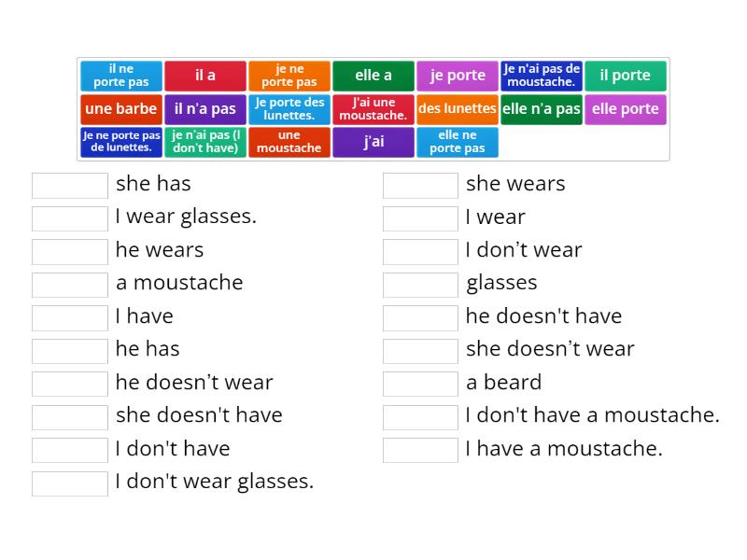The height and width of the screenshot is (560, 747).
Task: Choose the "elle n'a pas" tile
Action: 542,109
